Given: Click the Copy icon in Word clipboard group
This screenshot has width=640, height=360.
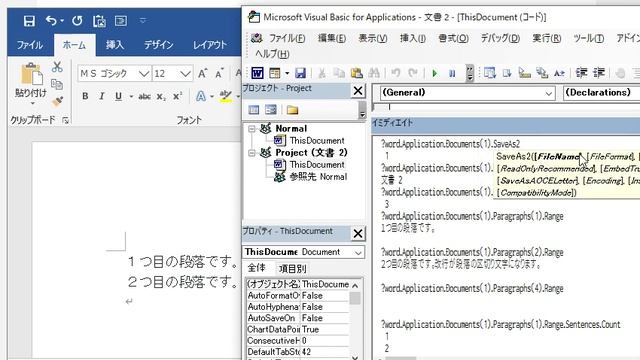Looking at the screenshot, I should [x=57, y=84].
